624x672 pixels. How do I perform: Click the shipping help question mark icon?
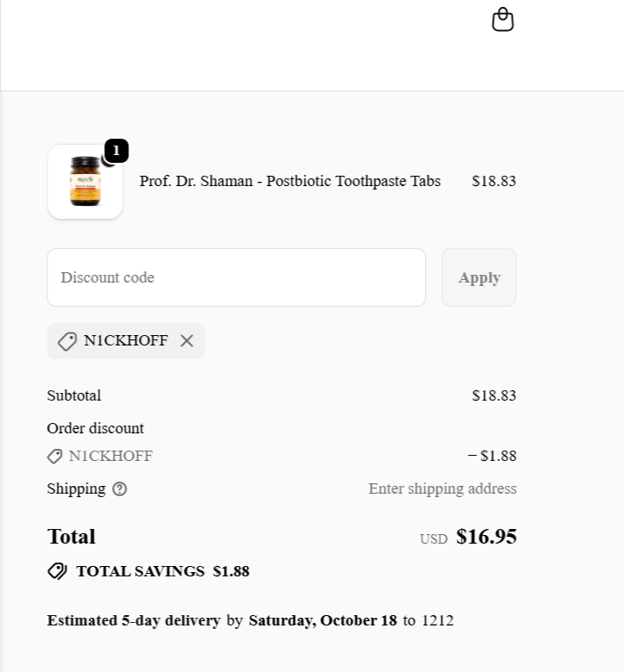point(120,489)
